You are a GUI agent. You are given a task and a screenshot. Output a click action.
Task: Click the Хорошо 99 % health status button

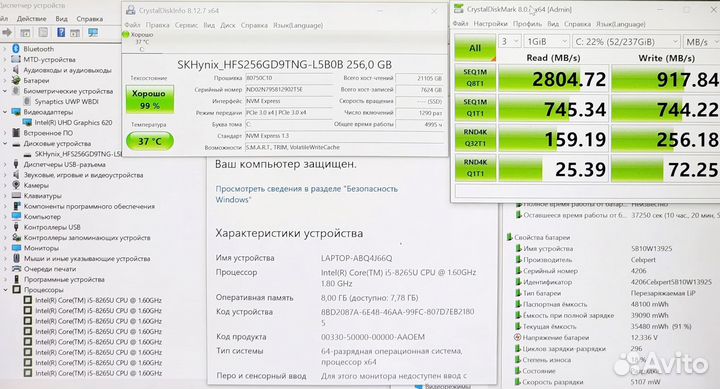[x=150, y=99]
